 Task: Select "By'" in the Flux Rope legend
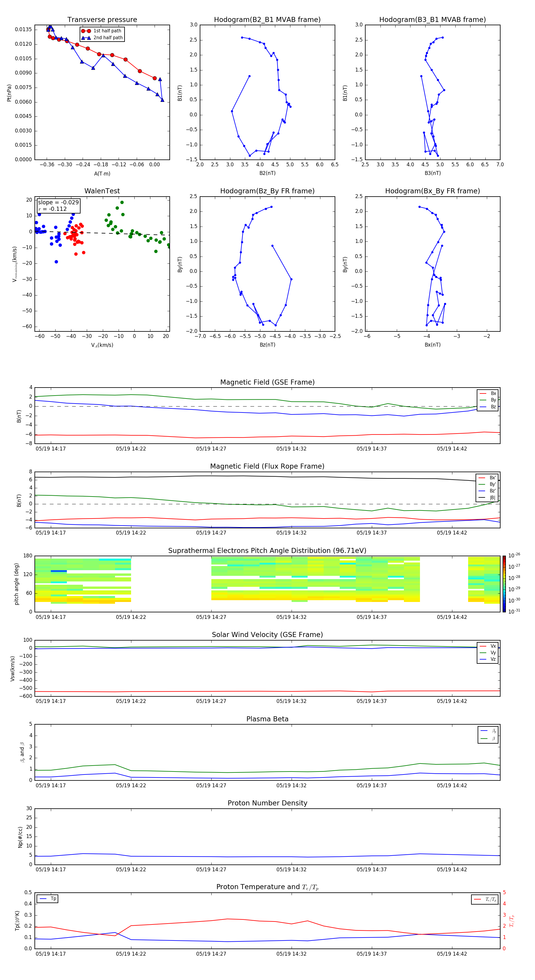pyautogui.click(x=487, y=484)
